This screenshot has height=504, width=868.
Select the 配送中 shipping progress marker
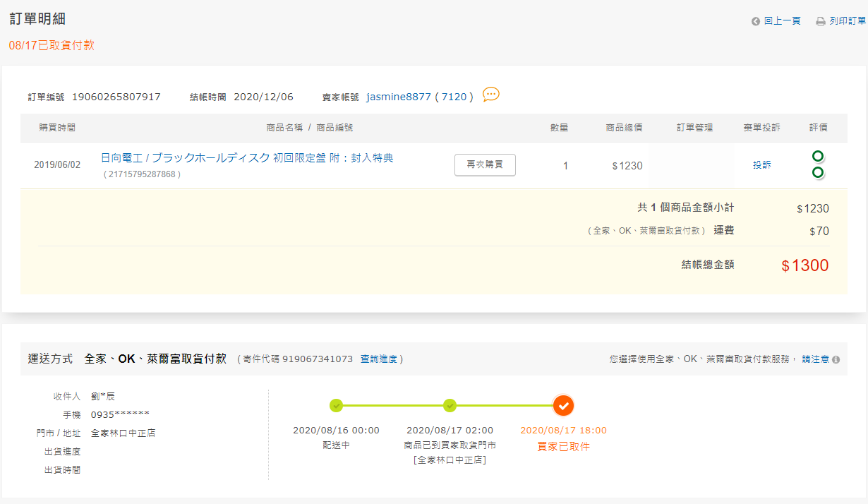click(x=336, y=405)
